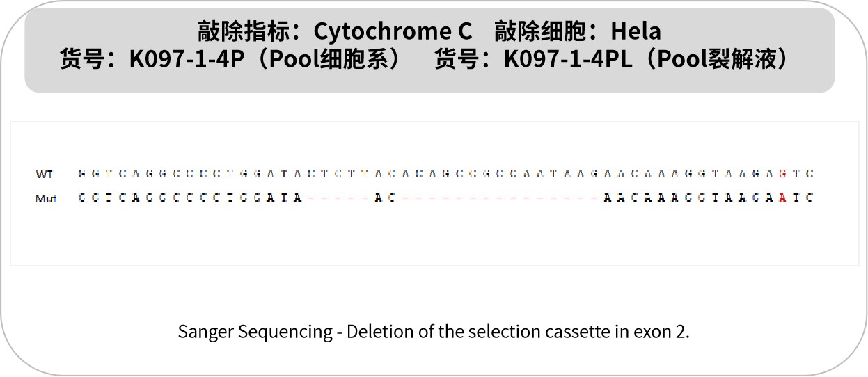This screenshot has height=377, width=868.
Task: Click the red A in Mut sequence
Action: click(783, 198)
